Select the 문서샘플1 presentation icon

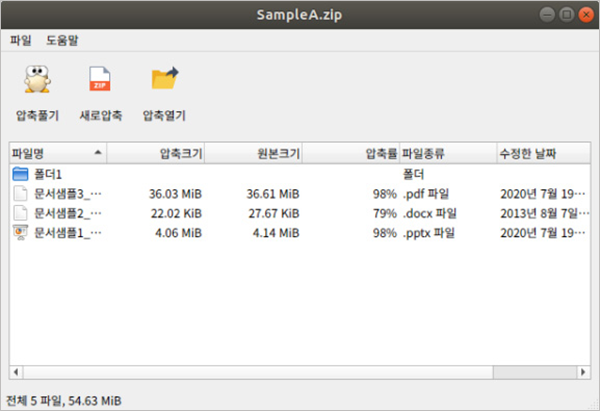[20, 233]
